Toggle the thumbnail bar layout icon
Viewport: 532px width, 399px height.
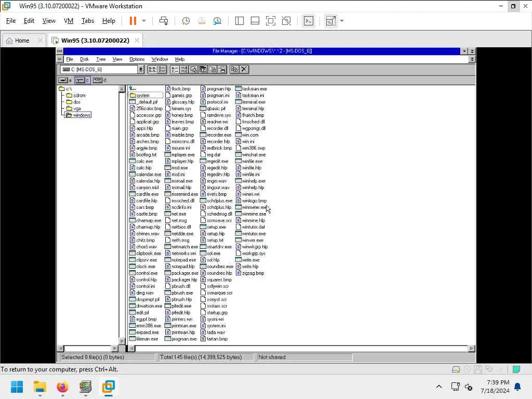point(255,21)
